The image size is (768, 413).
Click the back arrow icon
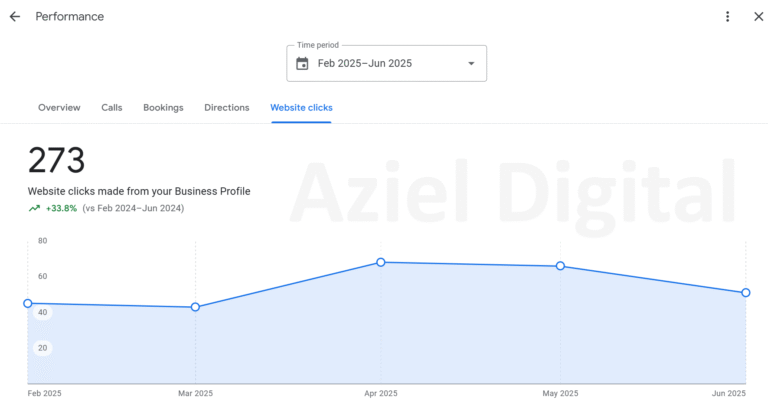(x=14, y=17)
